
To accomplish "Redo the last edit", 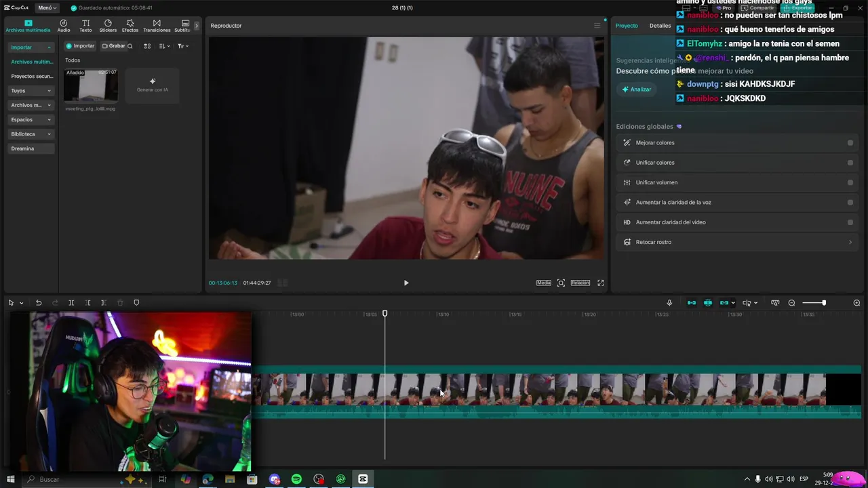I will pos(55,303).
